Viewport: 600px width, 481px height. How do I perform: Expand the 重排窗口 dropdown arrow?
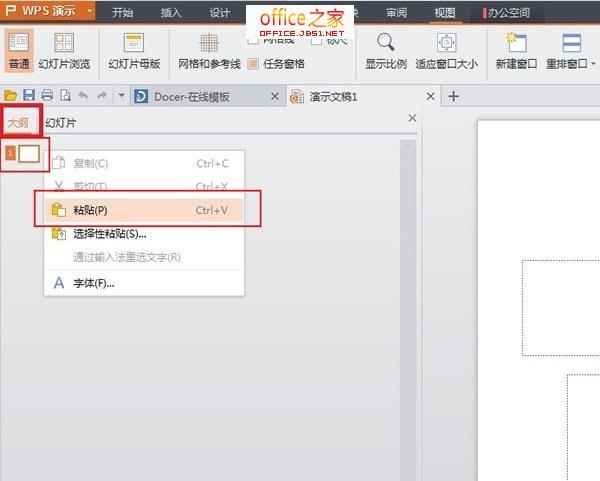click(x=594, y=64)
